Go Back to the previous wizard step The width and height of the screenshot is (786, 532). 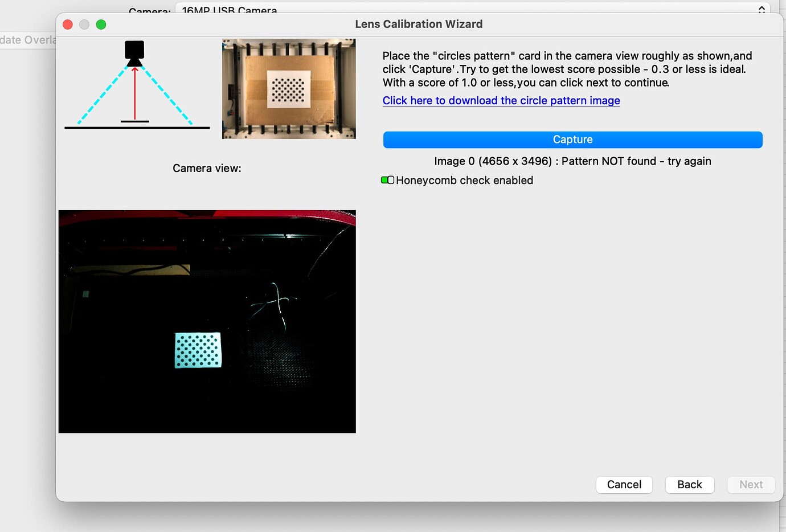690,485
